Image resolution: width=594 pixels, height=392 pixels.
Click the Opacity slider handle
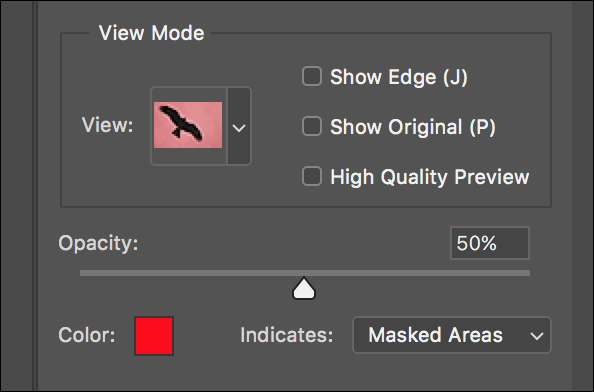coord(304,289)
